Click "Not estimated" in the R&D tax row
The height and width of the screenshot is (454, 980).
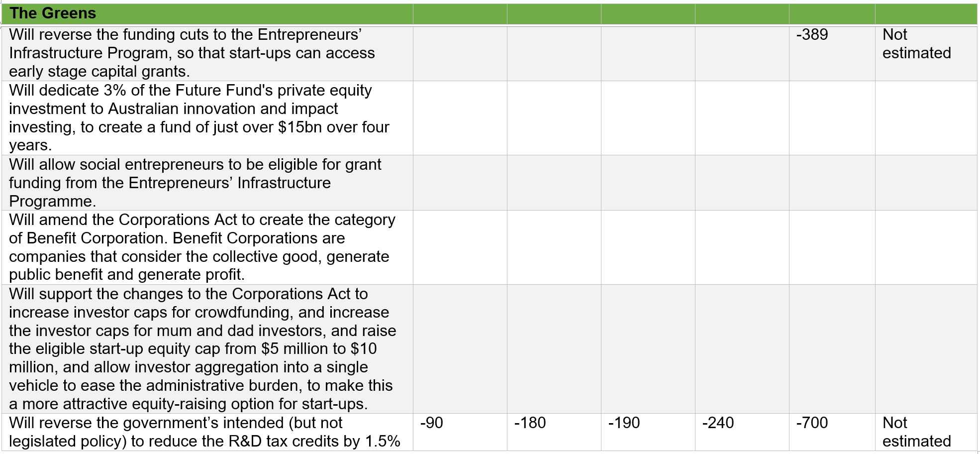click(916, 432)
